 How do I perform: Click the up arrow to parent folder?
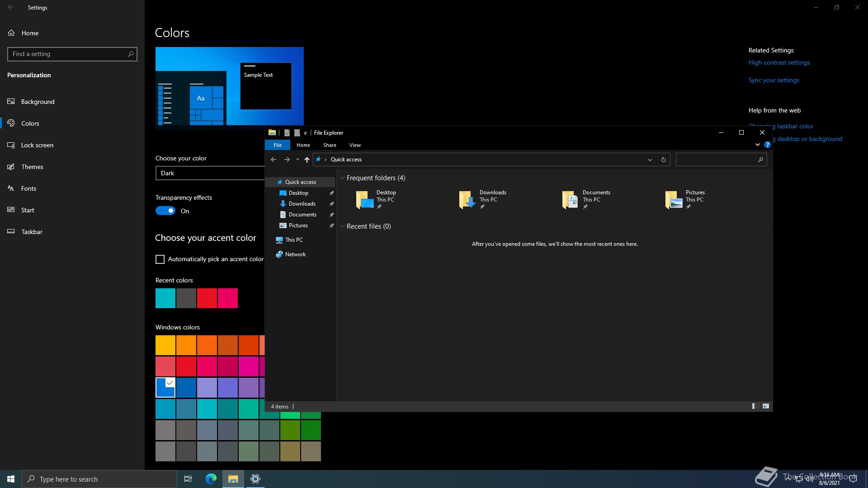coord(307,160)
